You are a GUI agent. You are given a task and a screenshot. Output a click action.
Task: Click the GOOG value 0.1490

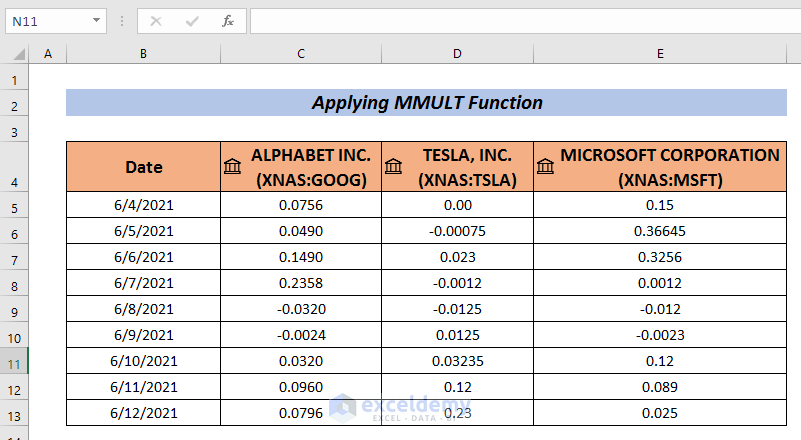tap(301, 257)
